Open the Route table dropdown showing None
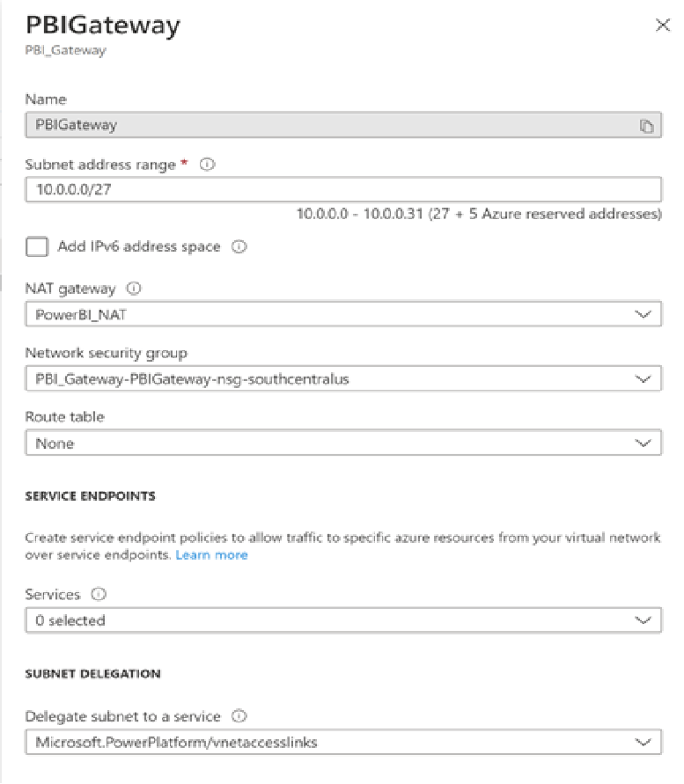The height and width of the screenshot is (784, 684). [x=343, y=443]
